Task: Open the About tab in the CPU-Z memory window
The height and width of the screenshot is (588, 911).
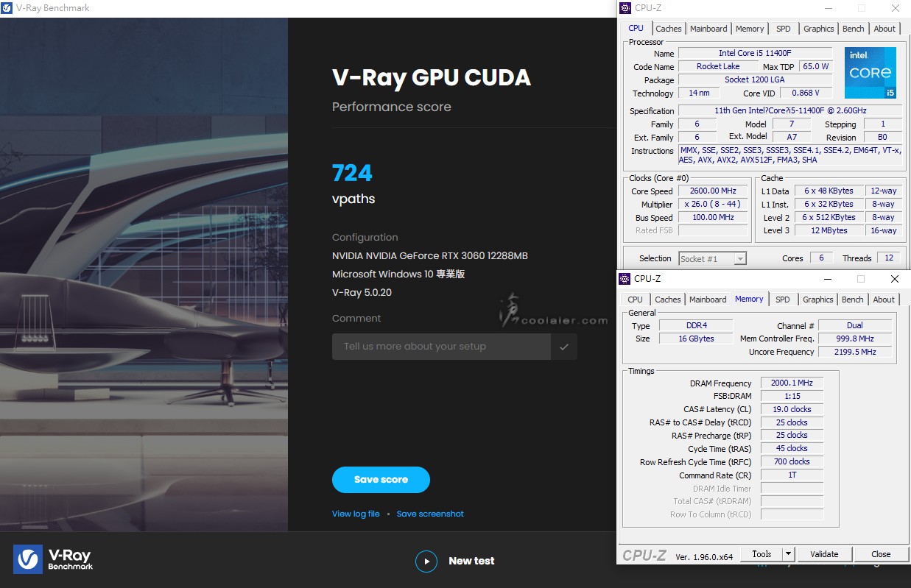Action: 884,300
